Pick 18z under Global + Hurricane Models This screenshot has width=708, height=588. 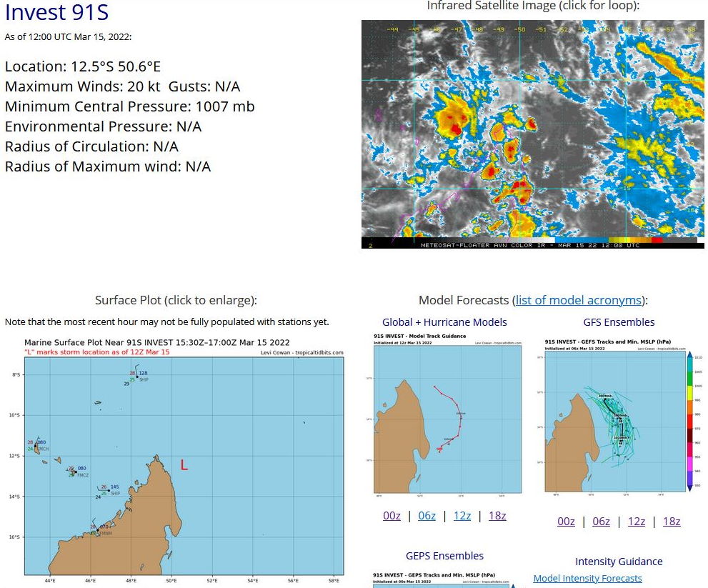[x=497, y=516]
